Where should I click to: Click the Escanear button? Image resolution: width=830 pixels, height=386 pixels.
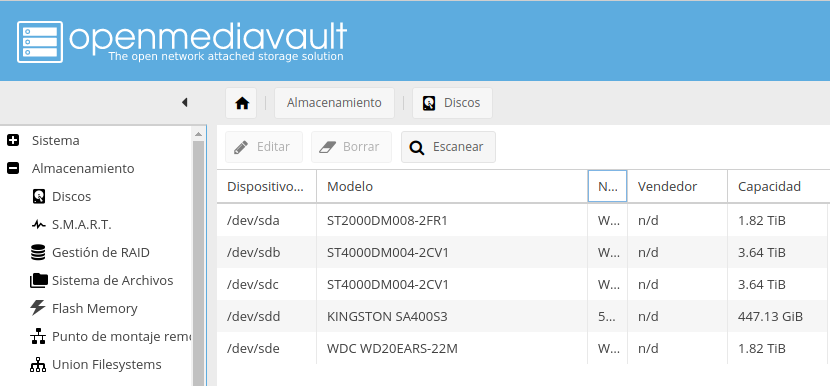pyautogui.click(x=448, y=147)
